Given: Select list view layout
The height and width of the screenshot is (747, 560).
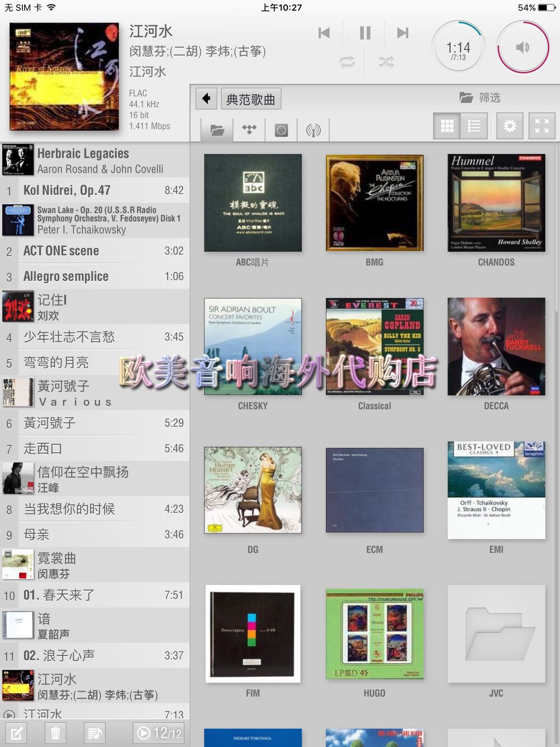Looking at the screenshot, I should tap(474, 126).
